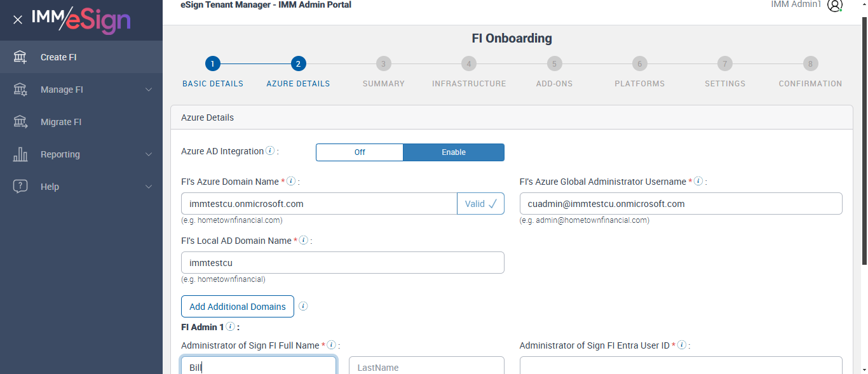
Task: Open Create FI in the sidebar
Action: pyautogui.click(x=81, y=57)
